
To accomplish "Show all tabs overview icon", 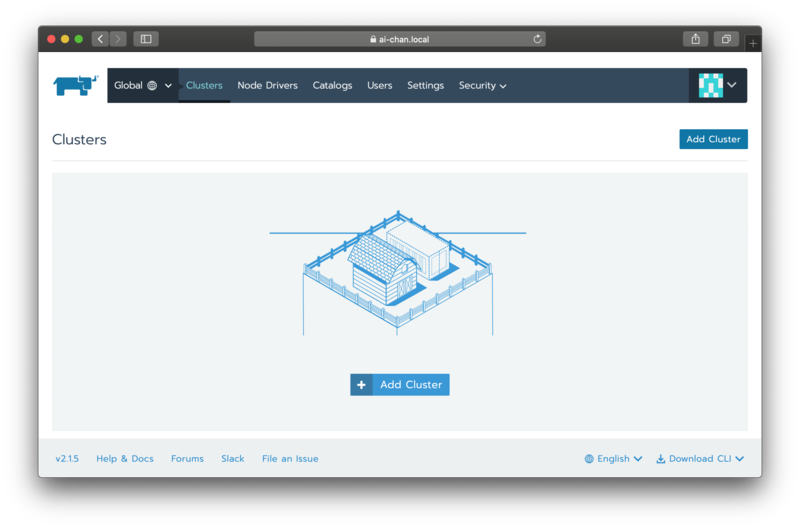I will click(726, 39).
